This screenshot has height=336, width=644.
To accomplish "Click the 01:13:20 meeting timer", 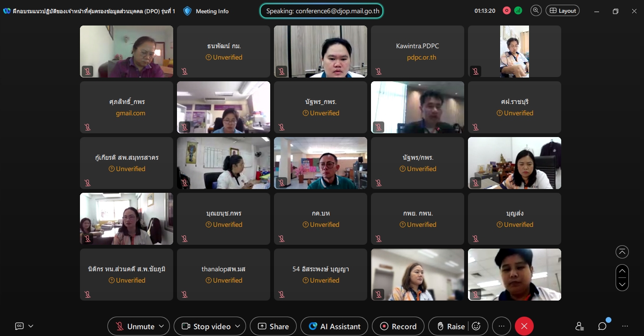I will pos(485,11).
